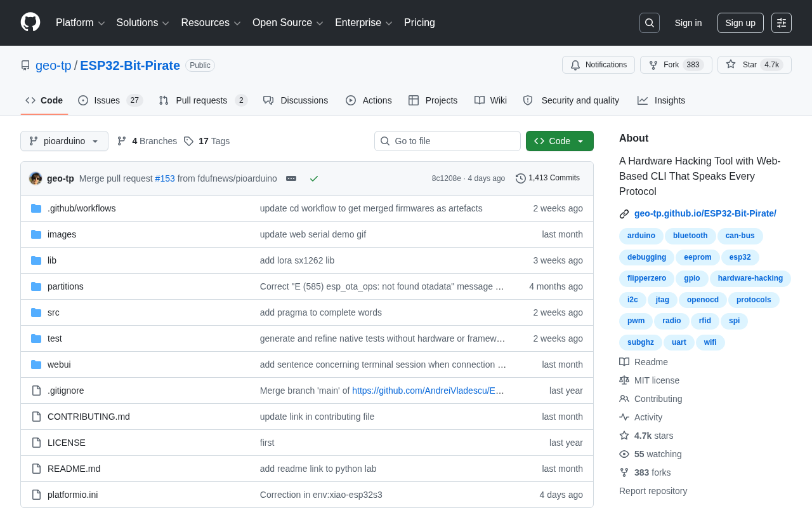The width and height of the screenshot is (812, 508).
Task: Click geo-tp avatar in latest commit row
Action: [36, 178]
